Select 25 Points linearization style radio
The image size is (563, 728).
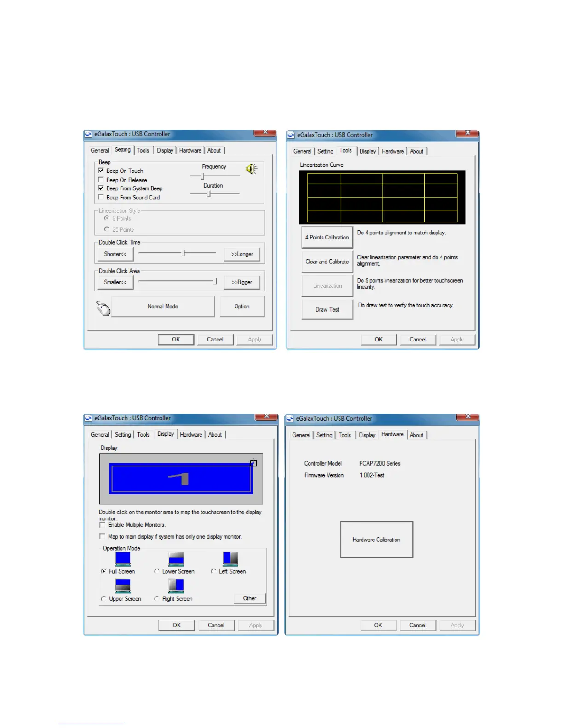click(x=107, y=229)
